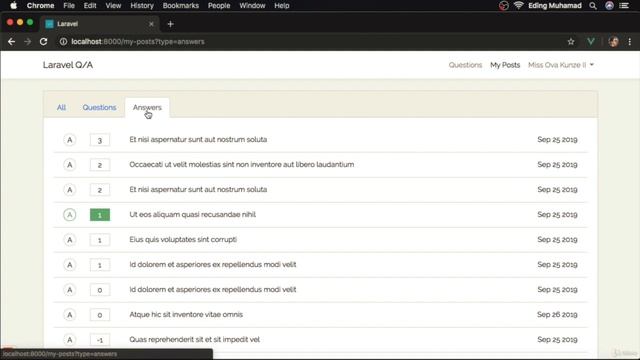Open the Bookmarks menu
Viewport: 640px width, 360px height.
(x=180, y=6)
